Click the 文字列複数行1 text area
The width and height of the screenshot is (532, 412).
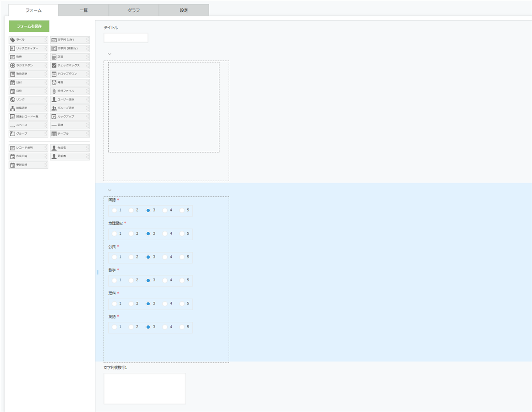click(x=145, y=388)
